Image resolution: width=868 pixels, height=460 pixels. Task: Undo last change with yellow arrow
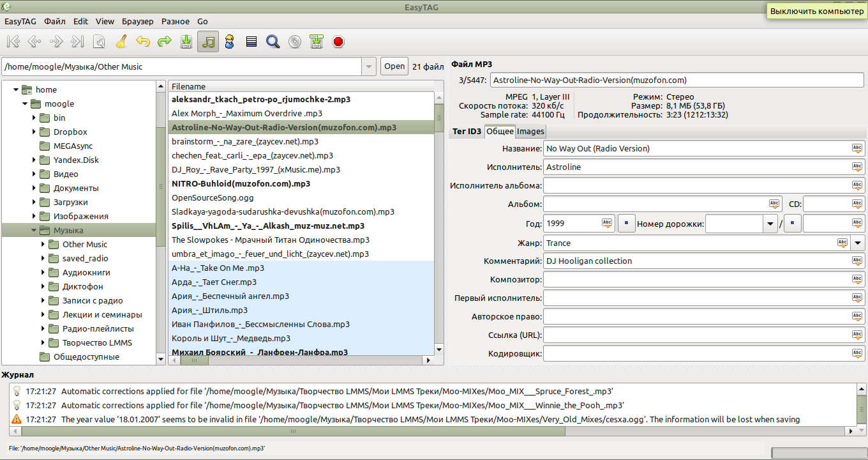click(143, 42)
